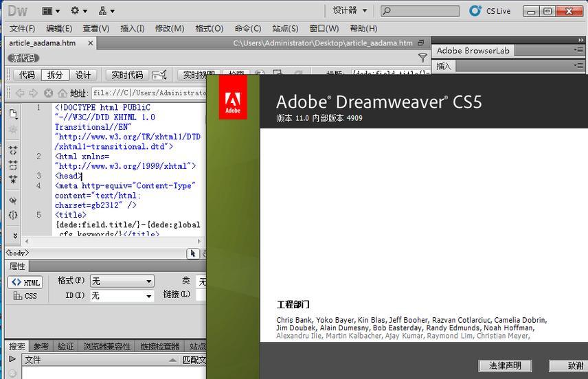Click the cancel search stop icon
Image resolution: width=588 pixels, height=379 pixels.
pos(12,373)
